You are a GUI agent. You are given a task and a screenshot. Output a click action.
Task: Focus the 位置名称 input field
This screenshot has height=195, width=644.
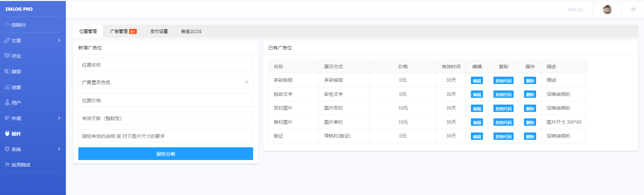click(x=165, y=65)
